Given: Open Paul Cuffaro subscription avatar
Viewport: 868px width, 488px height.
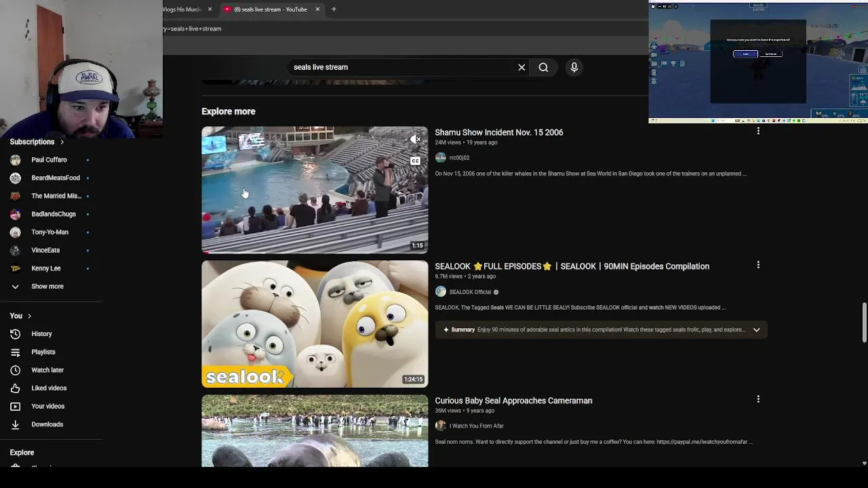Looking at the screenshot, I should click(16, 160).
